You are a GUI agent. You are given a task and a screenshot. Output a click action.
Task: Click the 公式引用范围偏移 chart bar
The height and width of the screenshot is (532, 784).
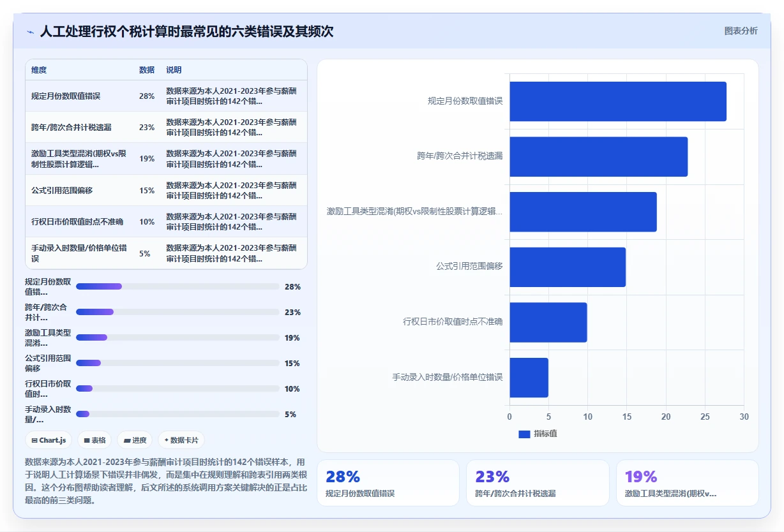[568, 267]
